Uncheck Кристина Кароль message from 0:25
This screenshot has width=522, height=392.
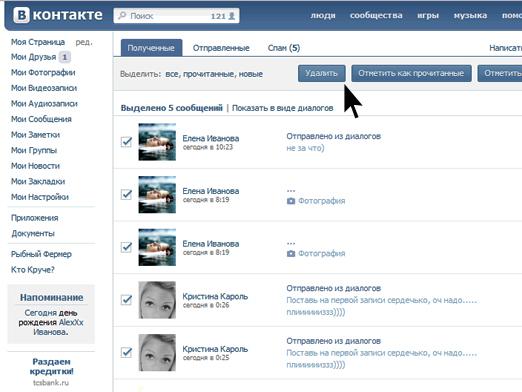point(126,352)
